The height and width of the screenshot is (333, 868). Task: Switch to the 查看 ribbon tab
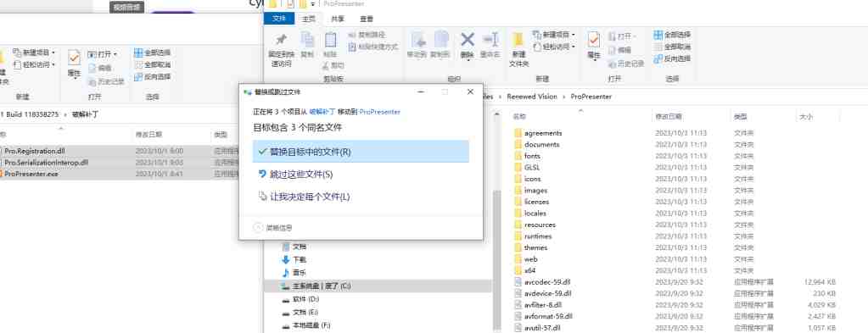pyautogui.click(x=367, y=19)
